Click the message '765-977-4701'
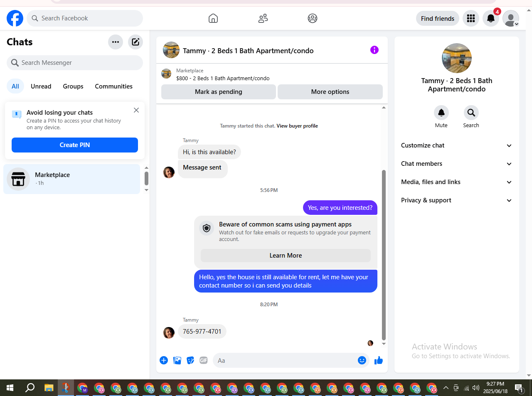Viewport: 532px width, 396px height. click(x=202, y=332)
